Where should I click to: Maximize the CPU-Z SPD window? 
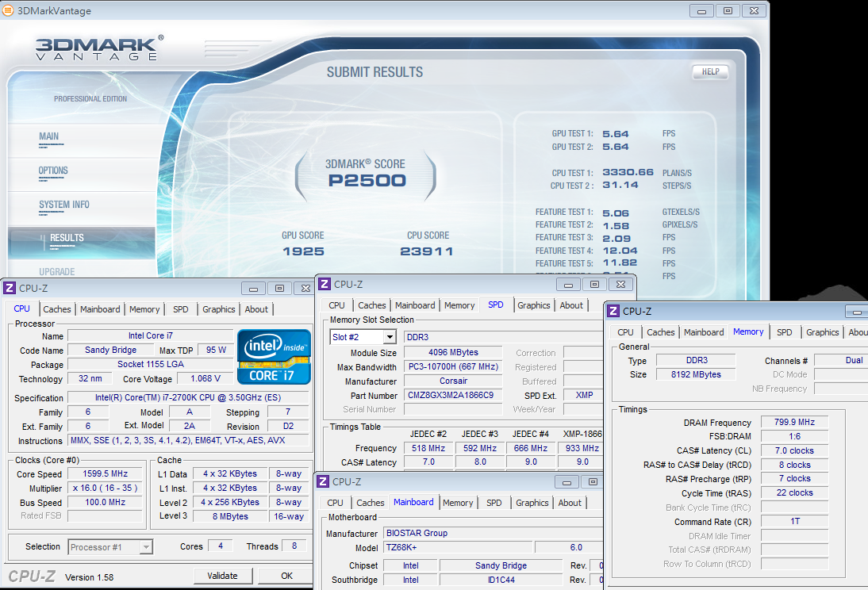click(594, 285)
